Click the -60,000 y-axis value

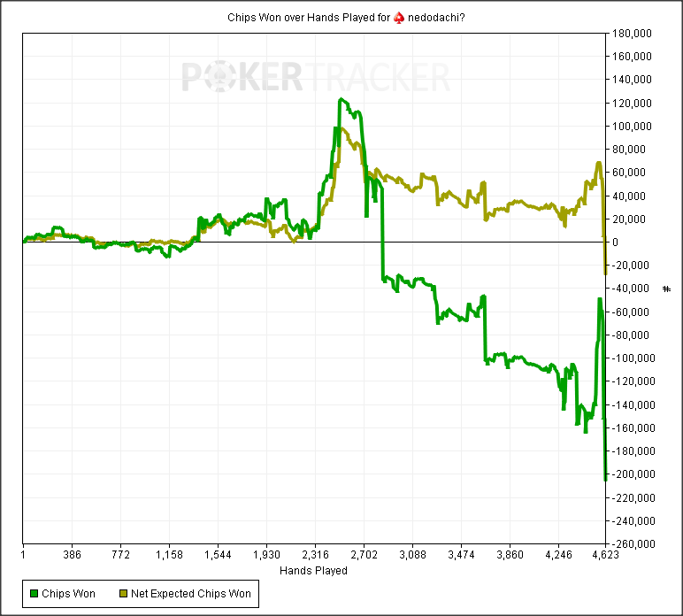pos(630,312)
